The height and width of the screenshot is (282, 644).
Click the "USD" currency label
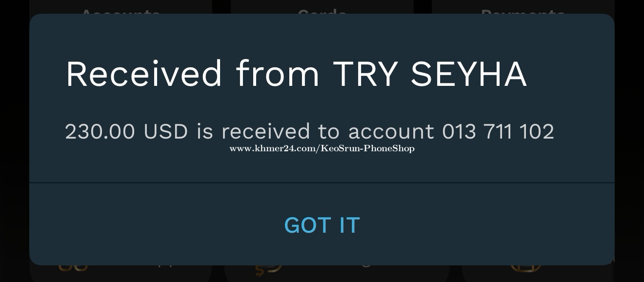click(166, 132)
